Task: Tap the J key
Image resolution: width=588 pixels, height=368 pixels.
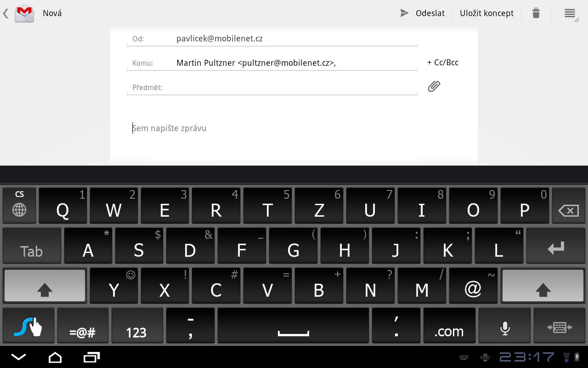Action: 396,246
